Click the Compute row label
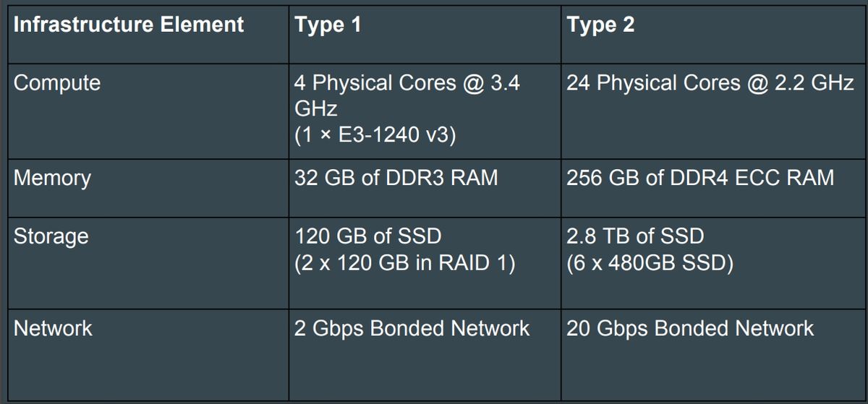 (x=57, y=83)
